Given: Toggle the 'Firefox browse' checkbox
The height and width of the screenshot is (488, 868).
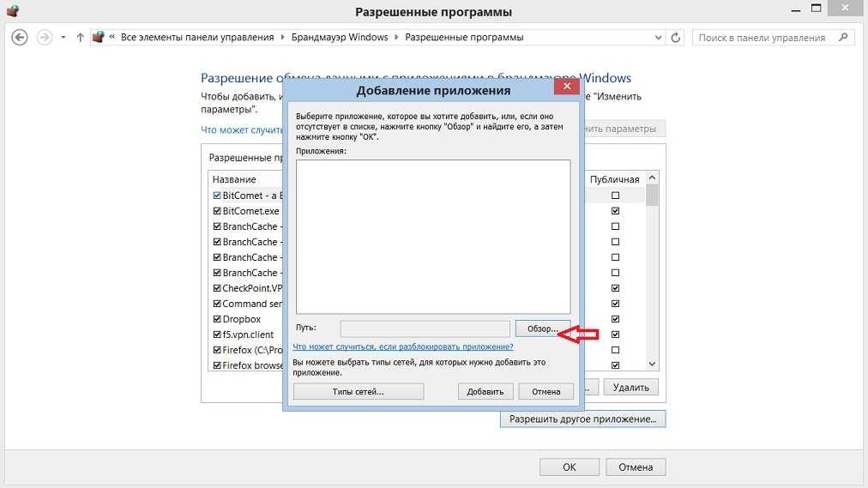Looking at the screenshot, I should 217,365.
